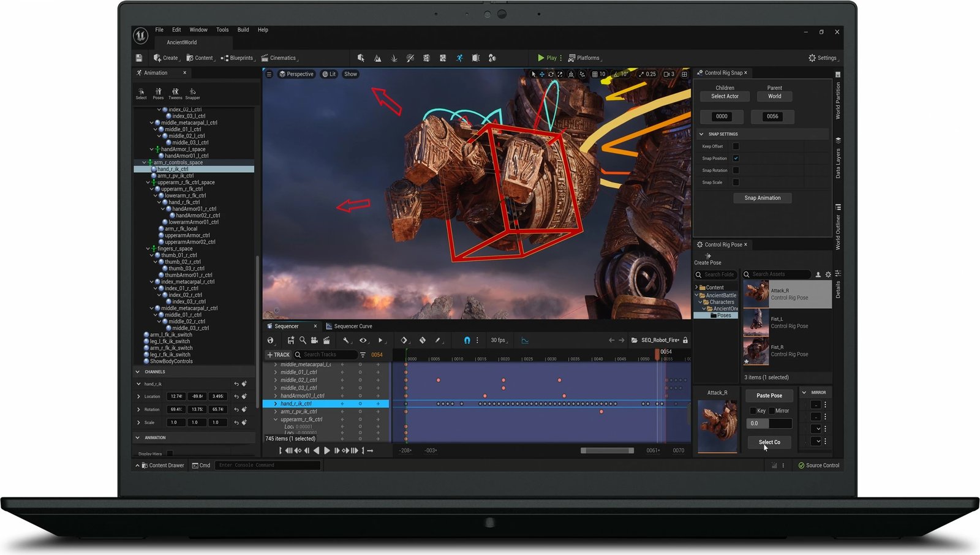Click Create Pose icon in Control Rig Pose
Image resolution: width=980 pixels, height=555 pixels.
pyautogui.click(x=708, y=256)
